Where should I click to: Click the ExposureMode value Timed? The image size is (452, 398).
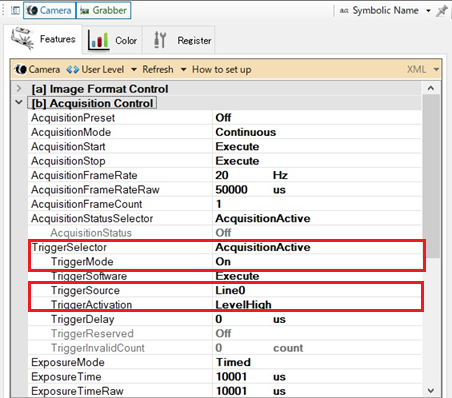(x=233, y=362)
